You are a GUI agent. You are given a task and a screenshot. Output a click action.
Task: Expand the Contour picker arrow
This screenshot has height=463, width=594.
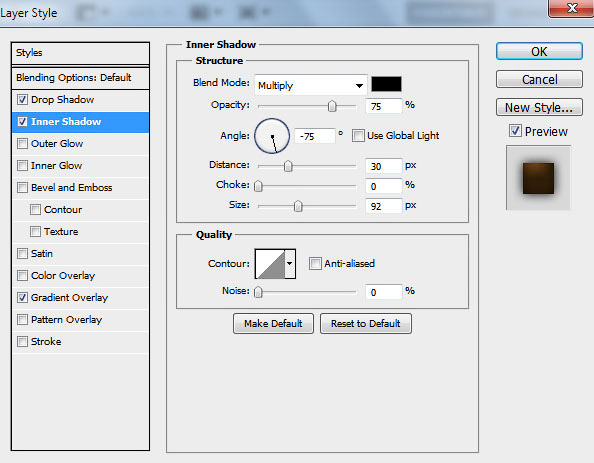pos(290,264)
